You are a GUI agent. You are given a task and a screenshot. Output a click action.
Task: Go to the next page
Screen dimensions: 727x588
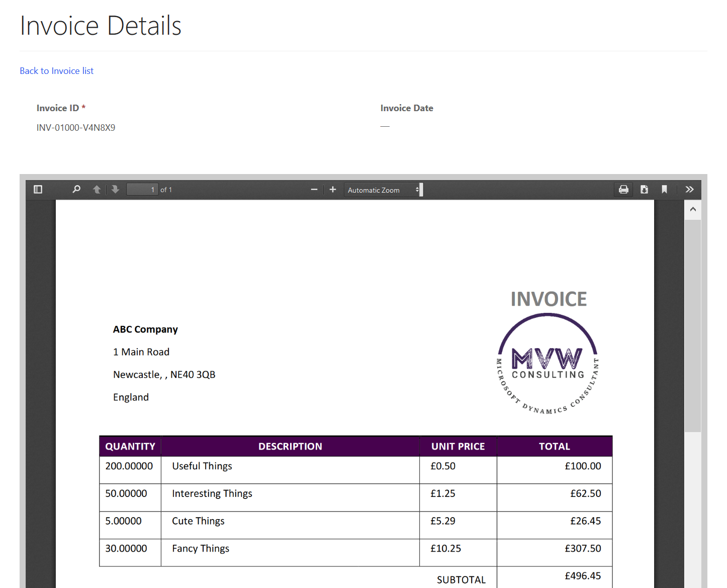tap(115, 189)
